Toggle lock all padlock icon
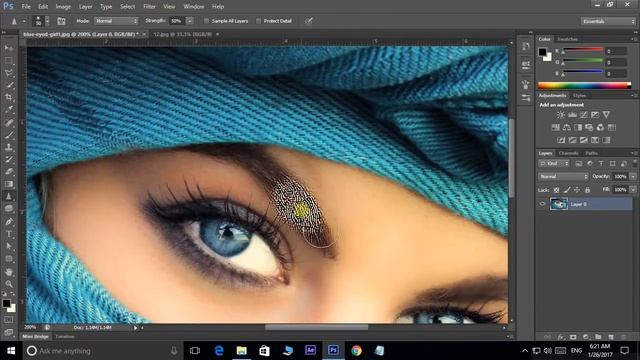 click(x=587, y=190)
